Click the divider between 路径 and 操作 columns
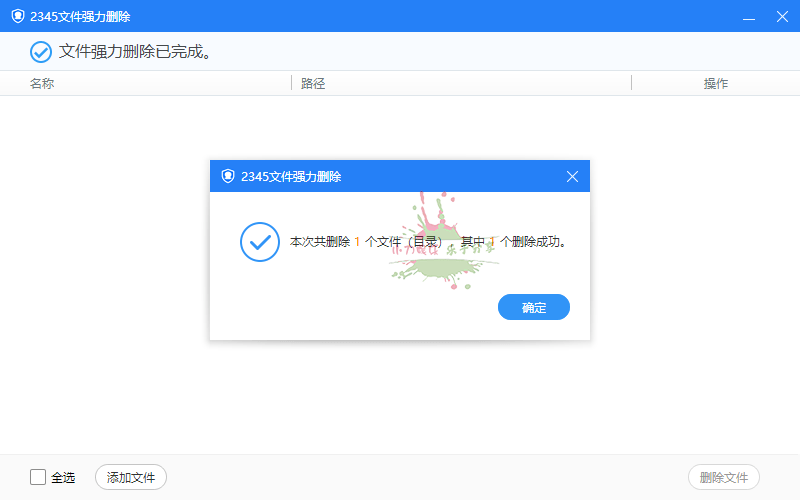Image resolution: width=800 pixels, height=500 pixels. tap(631, 84)
